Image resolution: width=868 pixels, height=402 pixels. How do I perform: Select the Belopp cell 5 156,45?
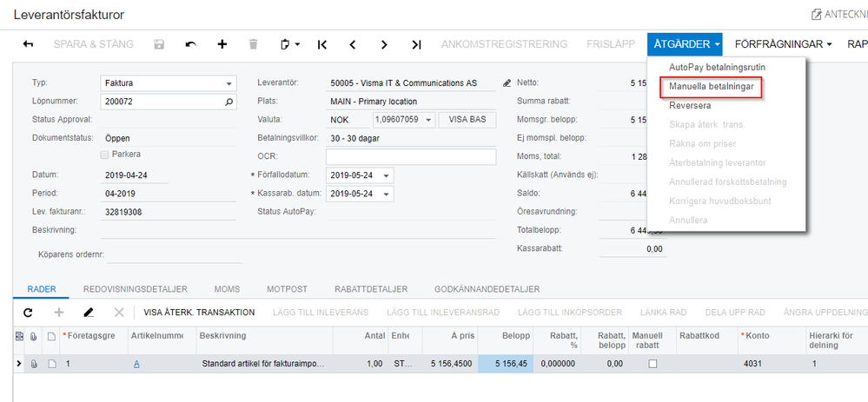(506, 364)
